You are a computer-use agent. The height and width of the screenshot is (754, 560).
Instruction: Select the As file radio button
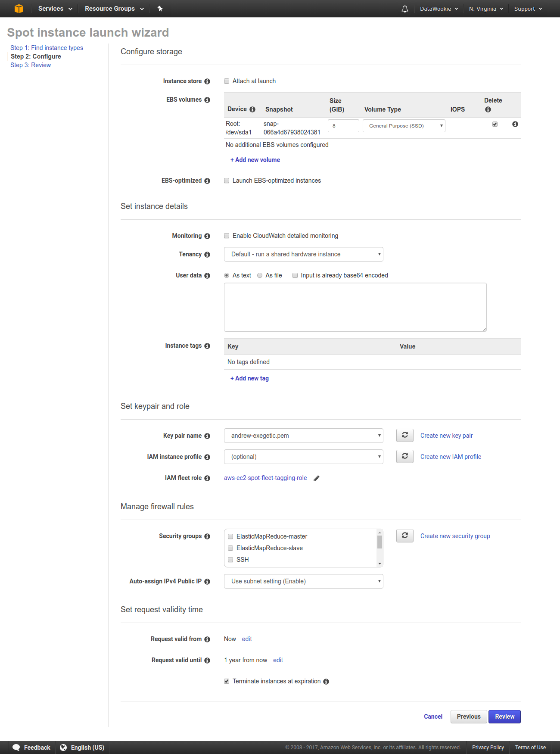point(260,275)
